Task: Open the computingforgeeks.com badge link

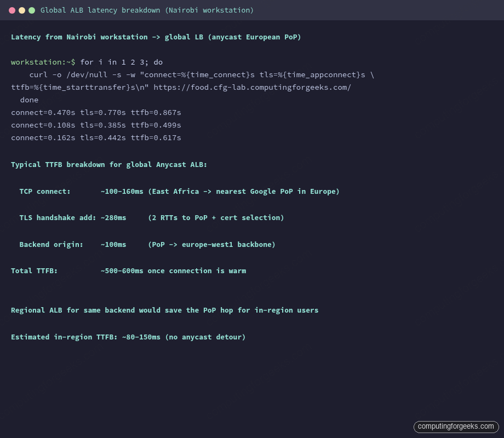Action: click(x=457, y=427)
